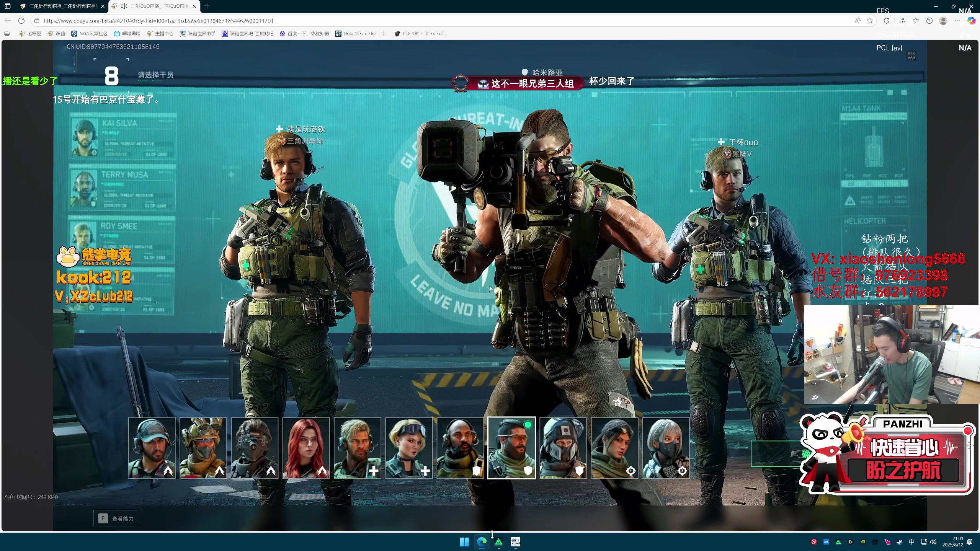Refresh the current page
The width and height of the screenshot is (980, 551).
click(x=21, y=21)
